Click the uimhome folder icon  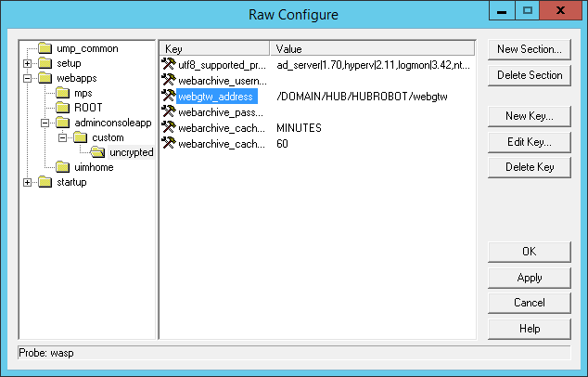63,167
